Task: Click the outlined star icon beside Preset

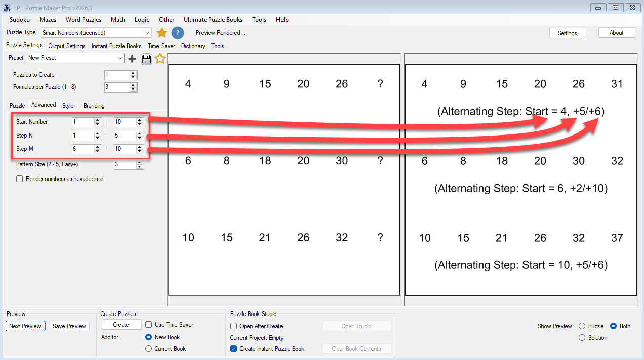Action: [160, 59]
